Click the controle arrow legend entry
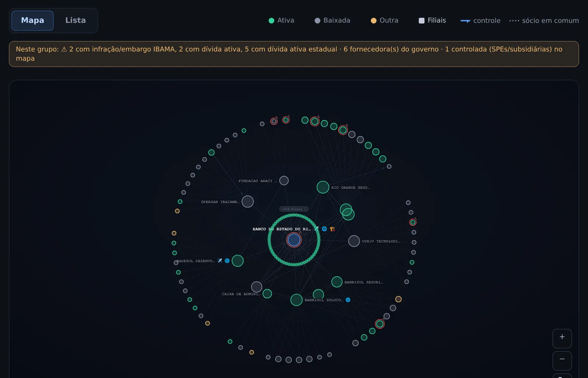Image resolution: width=588 pixels, height=378 pixels. coord(480,21)
